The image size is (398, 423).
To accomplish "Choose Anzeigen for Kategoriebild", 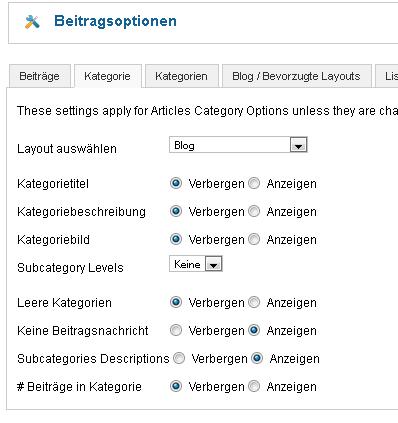I will click(x=254, y=239).
